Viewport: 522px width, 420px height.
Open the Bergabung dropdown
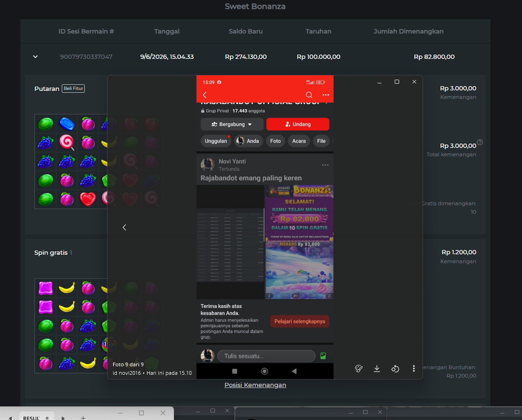(x=232, y=124)
